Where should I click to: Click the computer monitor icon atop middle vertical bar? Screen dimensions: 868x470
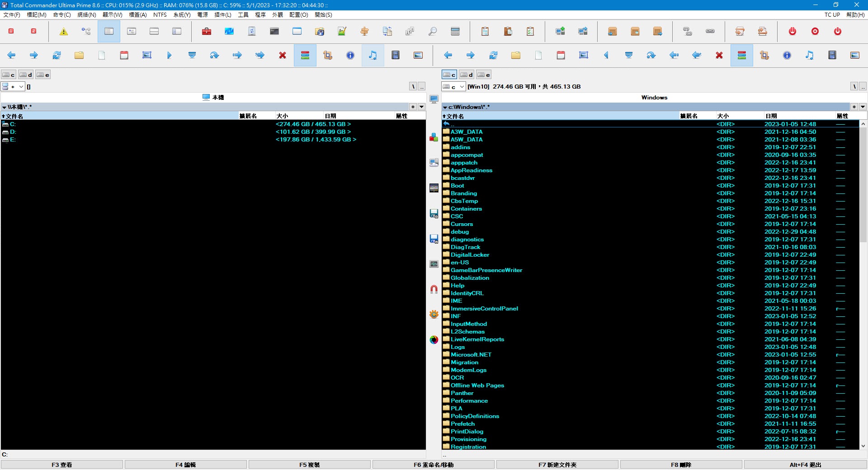(x=434, y=99)
